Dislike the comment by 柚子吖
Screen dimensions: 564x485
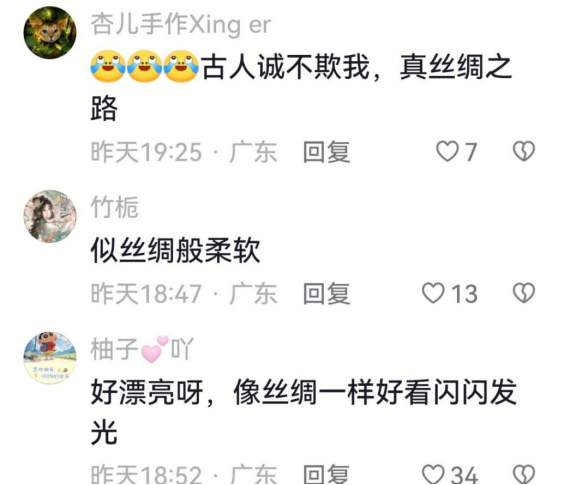pos(524,473)
